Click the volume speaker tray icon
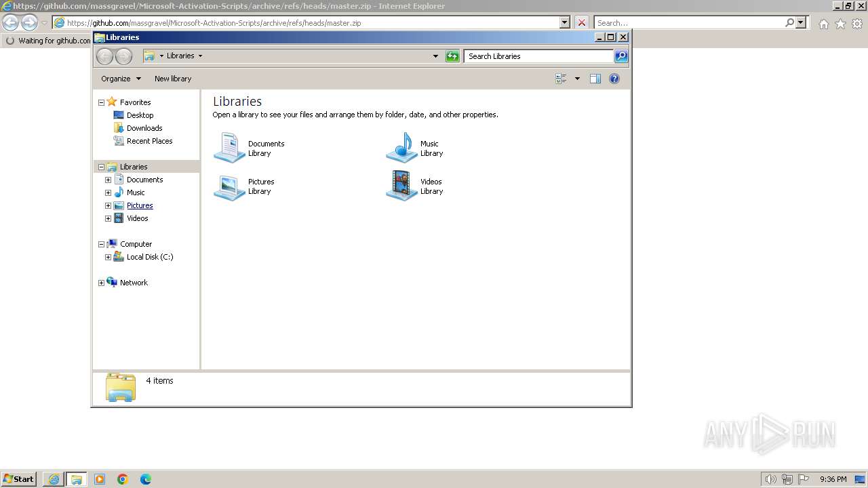 pyautogui.click(x=770, y=479)
